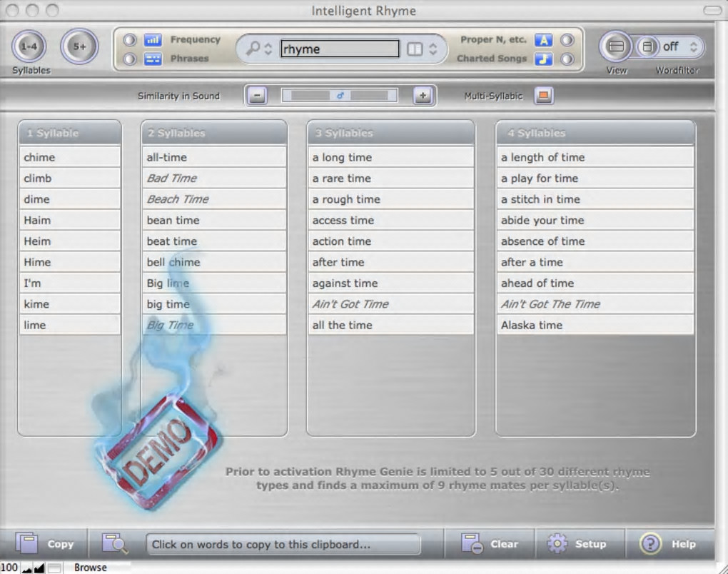Screen dimensions: 728x574
Task: Select the phrase 'against time'
Action: point(391,283)
